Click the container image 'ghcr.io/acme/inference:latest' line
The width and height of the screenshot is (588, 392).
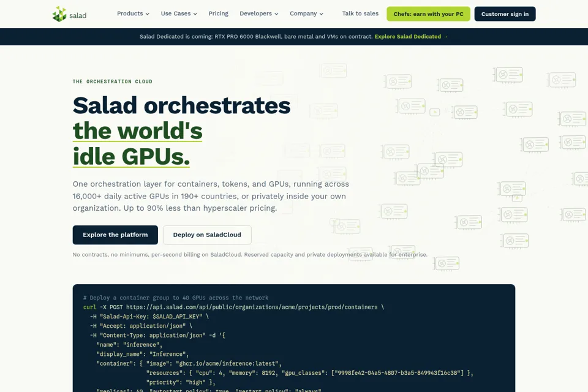[189, 363]
